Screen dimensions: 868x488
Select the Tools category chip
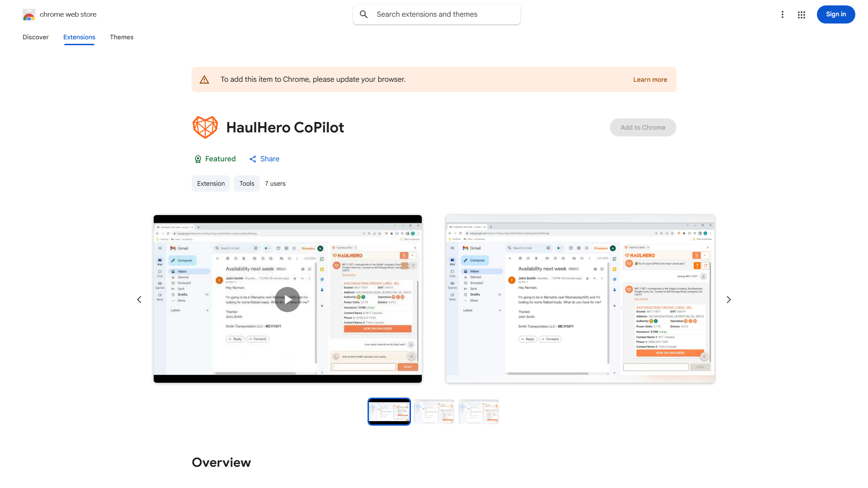tap(246, 183)
